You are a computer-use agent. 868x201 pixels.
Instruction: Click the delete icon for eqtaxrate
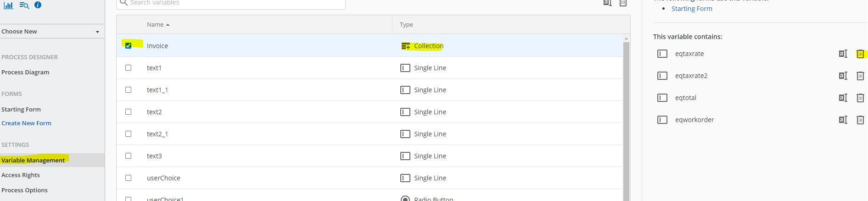[860, 54]
